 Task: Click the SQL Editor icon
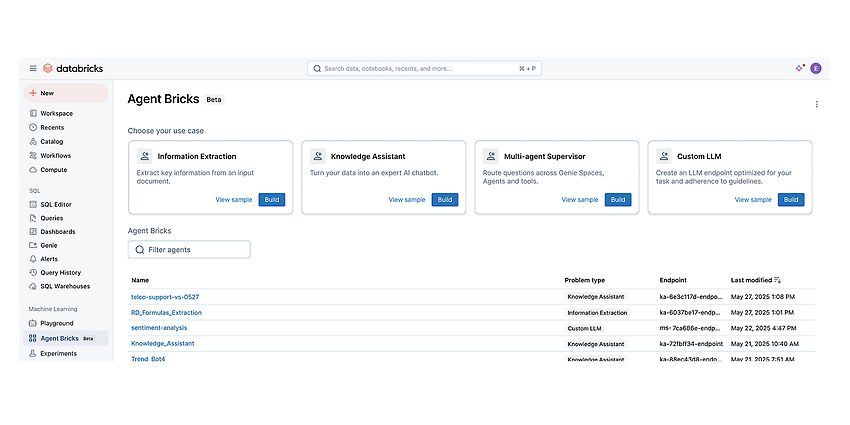(x=33, y=204)
